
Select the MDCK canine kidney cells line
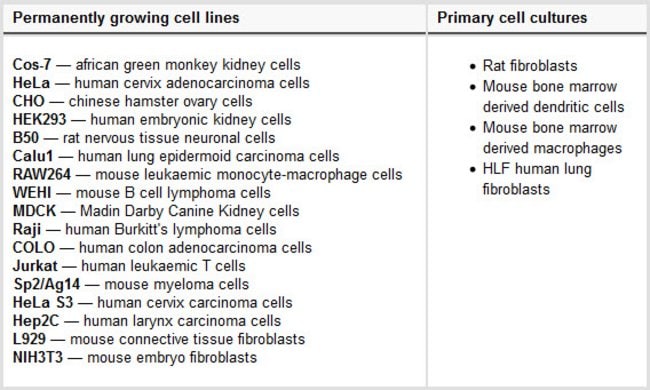pyautogui.click(x=156, y=211)
